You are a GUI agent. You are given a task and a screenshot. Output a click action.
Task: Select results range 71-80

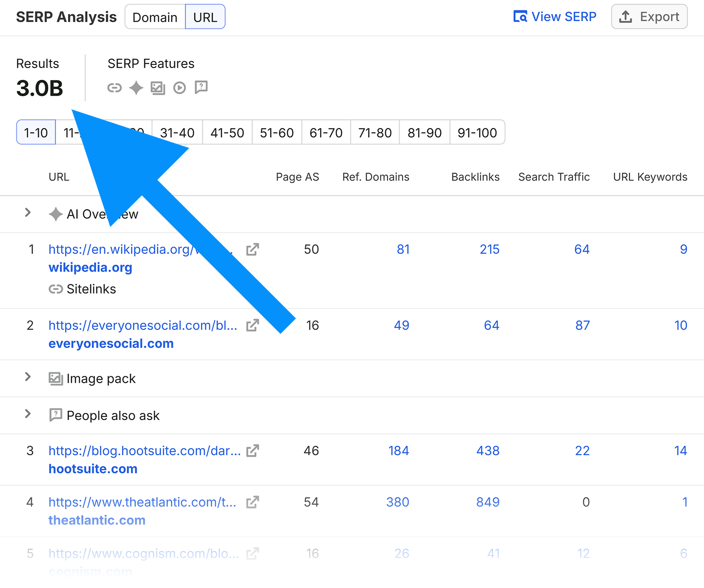[375, 132]
